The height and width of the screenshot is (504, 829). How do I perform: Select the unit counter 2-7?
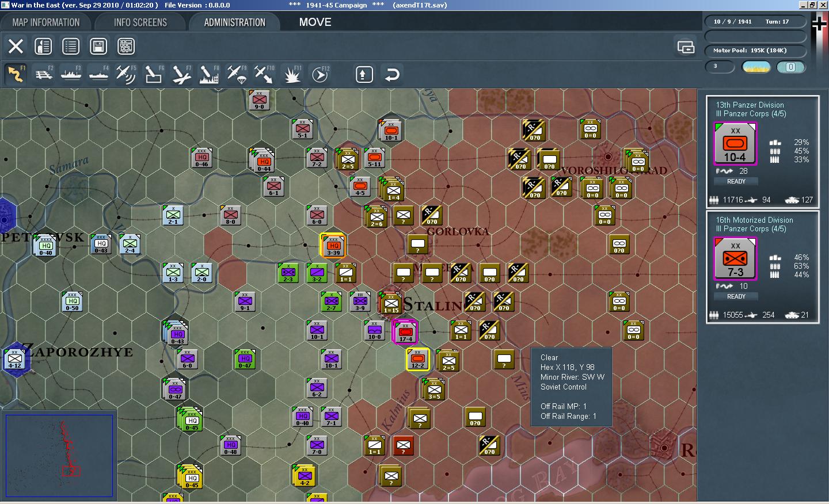tap(331, 301)
